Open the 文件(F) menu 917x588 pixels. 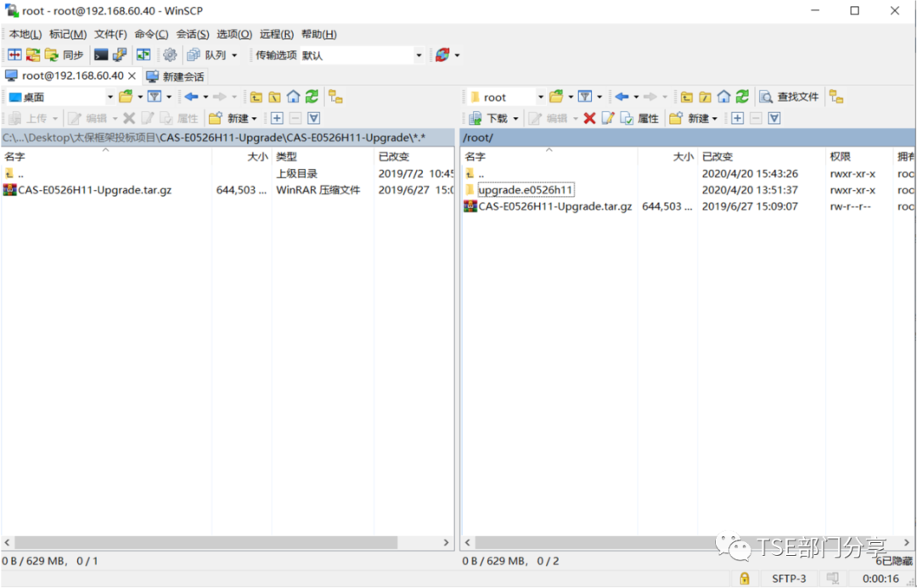[110, 34]
